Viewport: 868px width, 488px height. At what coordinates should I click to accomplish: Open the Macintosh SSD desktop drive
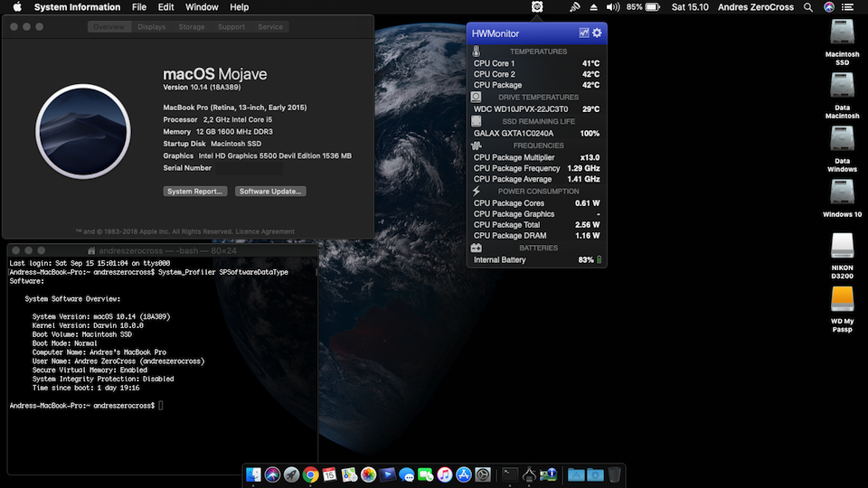coord(842,33)
